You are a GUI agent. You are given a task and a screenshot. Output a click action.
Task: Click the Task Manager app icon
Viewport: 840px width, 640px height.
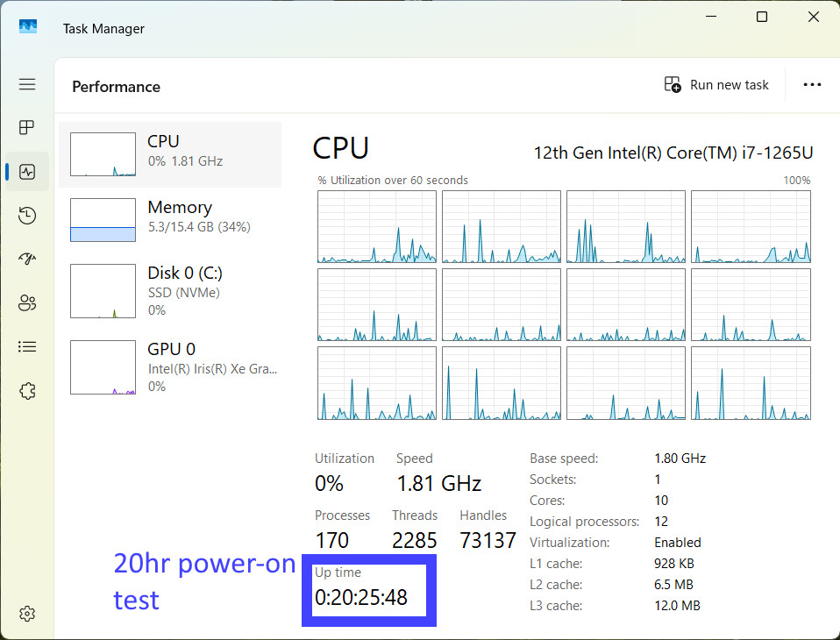(x=28, y=27)
